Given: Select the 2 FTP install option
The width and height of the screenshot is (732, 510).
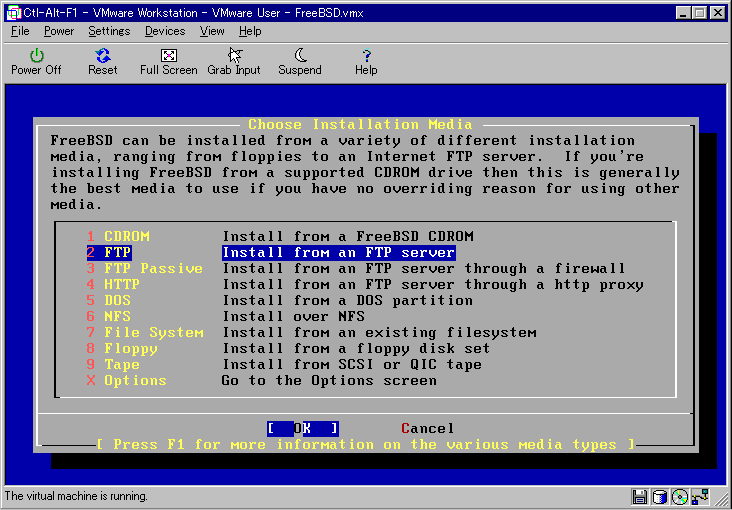Looking at the screenshot, I should [x=109, y=253].
